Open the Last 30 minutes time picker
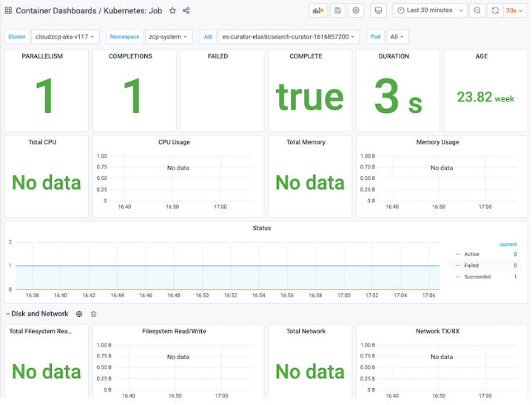This screenshot has width=532, height=405. click(430, 10)
